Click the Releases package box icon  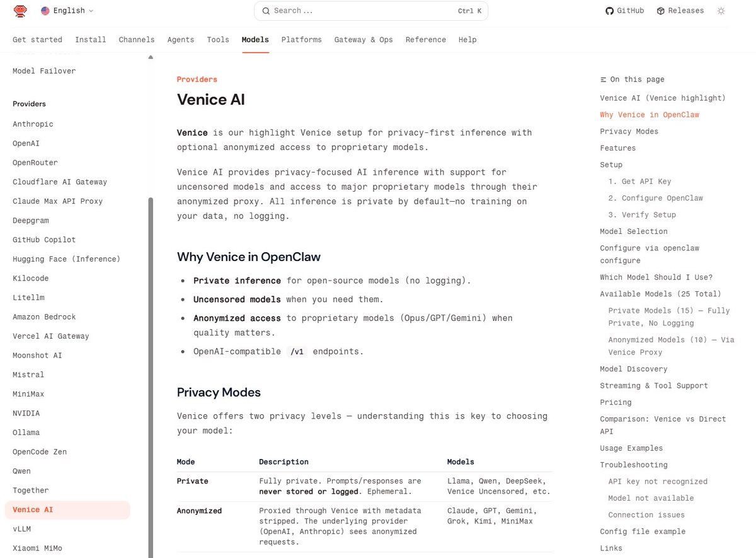point(661,11)
